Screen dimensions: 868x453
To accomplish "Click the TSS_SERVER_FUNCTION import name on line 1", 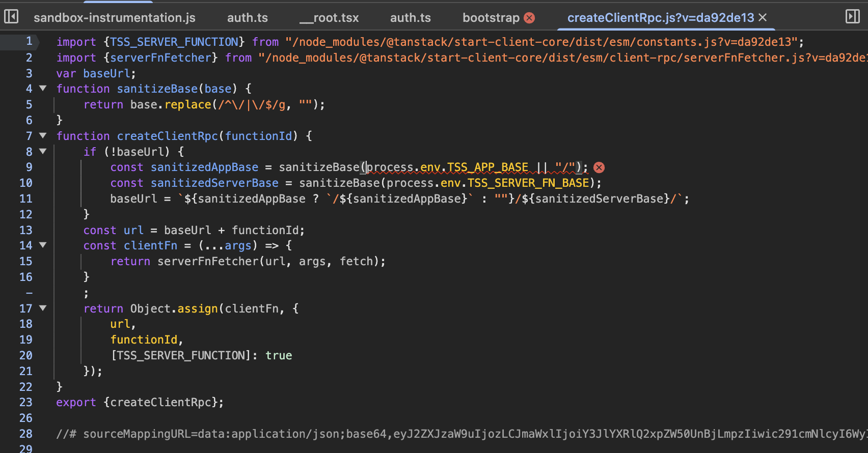I will (174, 42).
